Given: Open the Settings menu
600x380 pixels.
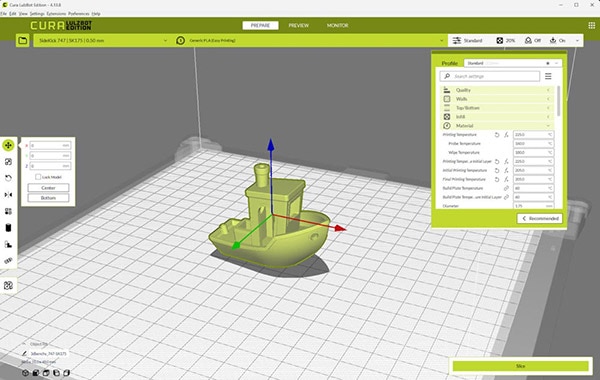Looking at the screenshot, I should [37, 14].
